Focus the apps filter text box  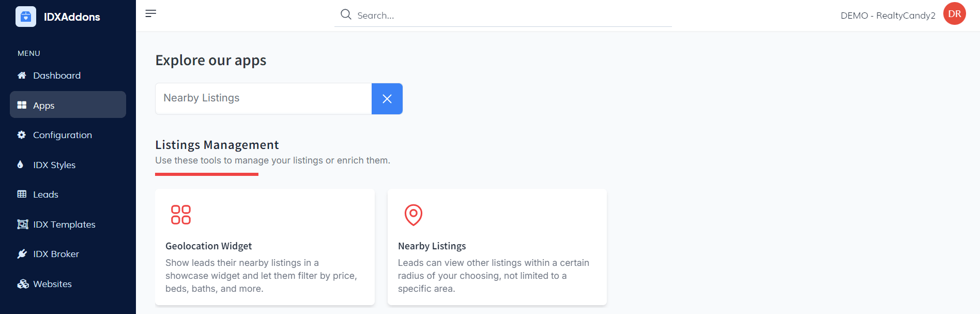pyautogui.click(x=263, y=98)
